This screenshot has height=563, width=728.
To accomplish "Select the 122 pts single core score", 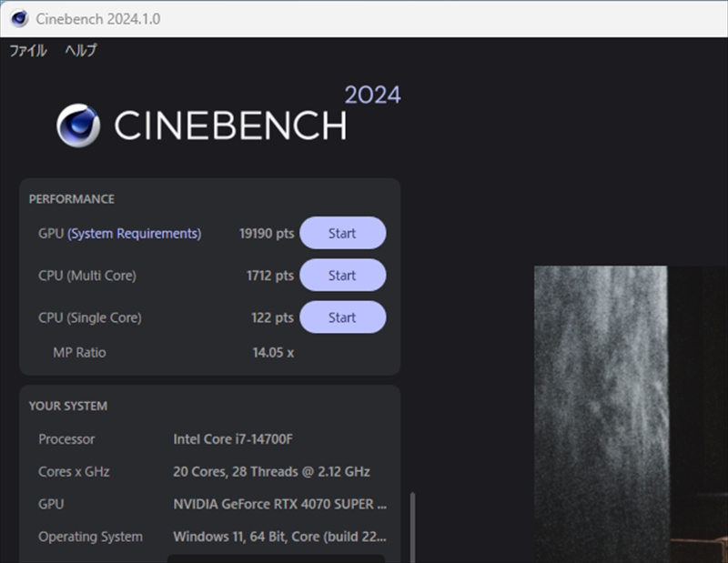I will 272,317.
